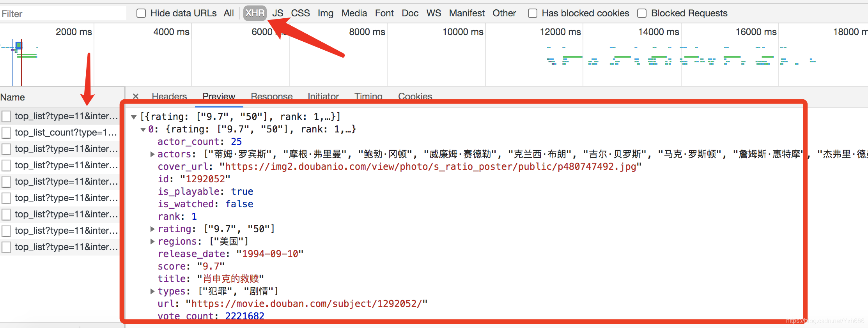This screenshot has width=868, height=328.
Task: Enable Has blocked cookies checkbox
Action: 532,13
